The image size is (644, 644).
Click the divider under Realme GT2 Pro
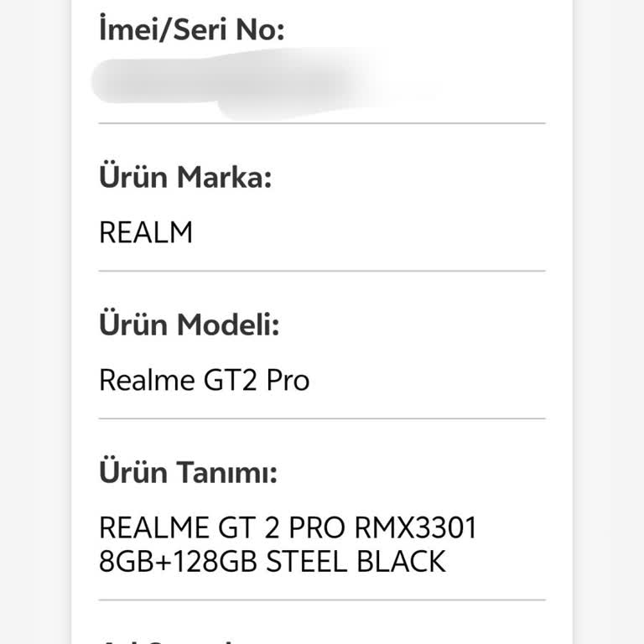[322, 418]
